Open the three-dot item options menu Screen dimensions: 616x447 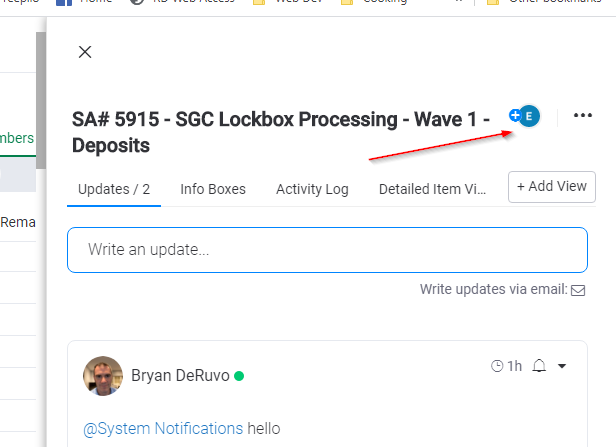click(583, 116)
